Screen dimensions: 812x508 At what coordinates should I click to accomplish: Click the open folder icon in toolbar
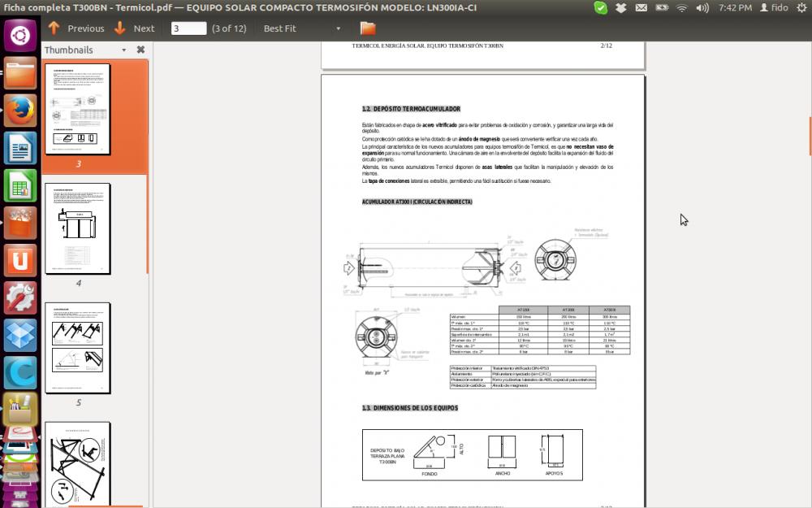[x=368, y=28]
